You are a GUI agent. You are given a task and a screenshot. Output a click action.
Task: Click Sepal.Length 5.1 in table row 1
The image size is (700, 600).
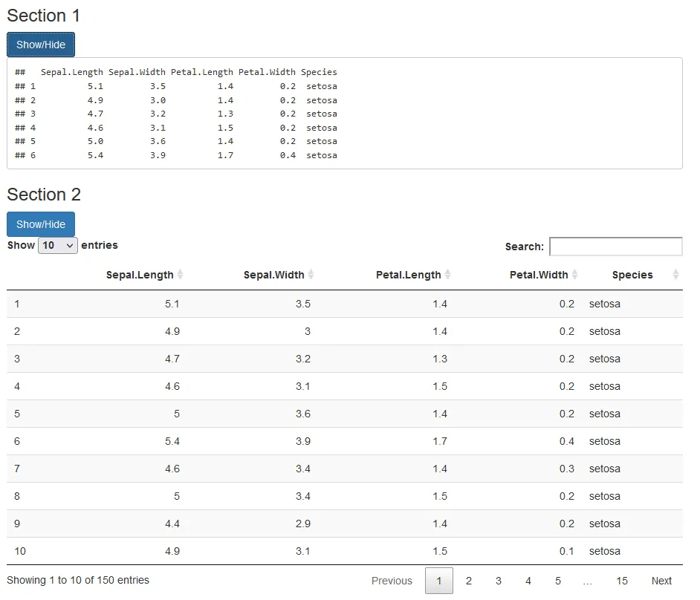pos(172,304)
